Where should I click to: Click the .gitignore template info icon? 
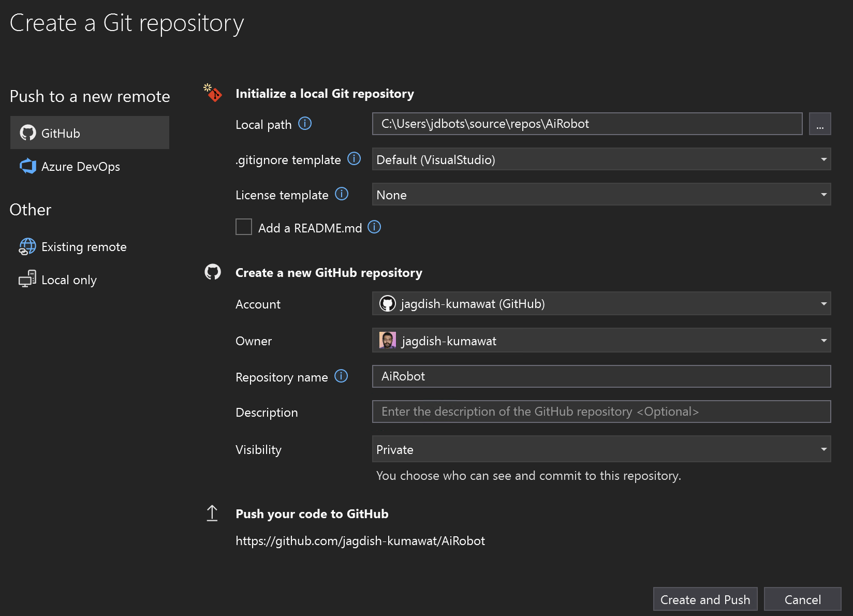tap(354, 158)
